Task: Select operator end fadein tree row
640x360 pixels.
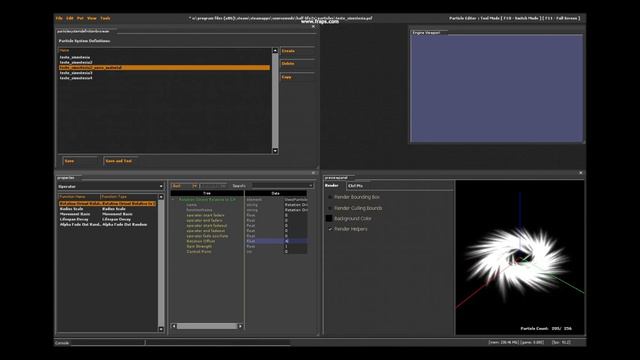Action: tap(204, 220)
